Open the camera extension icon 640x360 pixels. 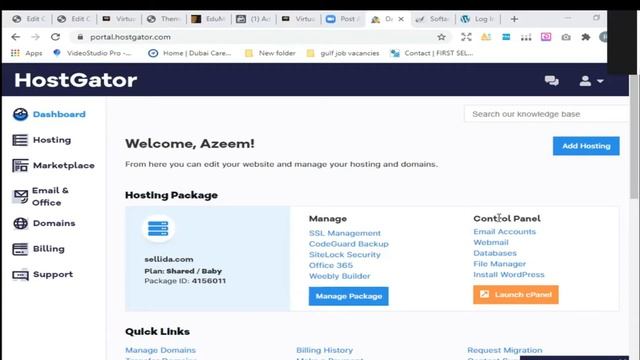tap(566, 37)
